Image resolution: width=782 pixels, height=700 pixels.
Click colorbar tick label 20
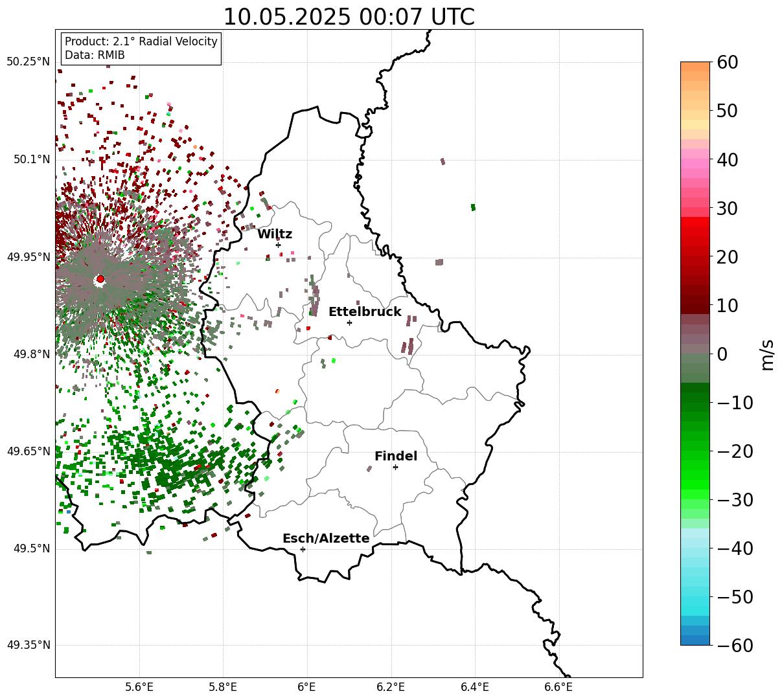click(x=728, y=257)
